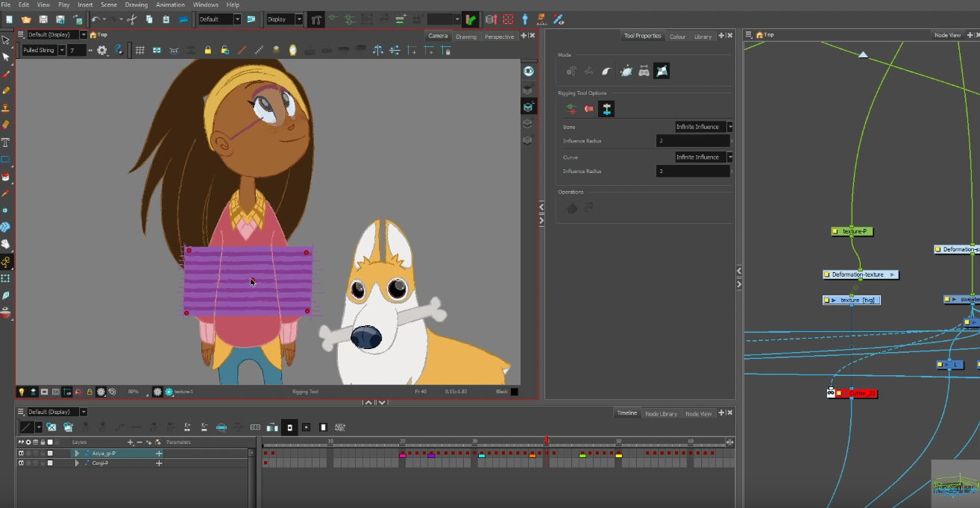Switch to the Perspective tab
This screenshot has width=980, height=508.
point(499,37)
